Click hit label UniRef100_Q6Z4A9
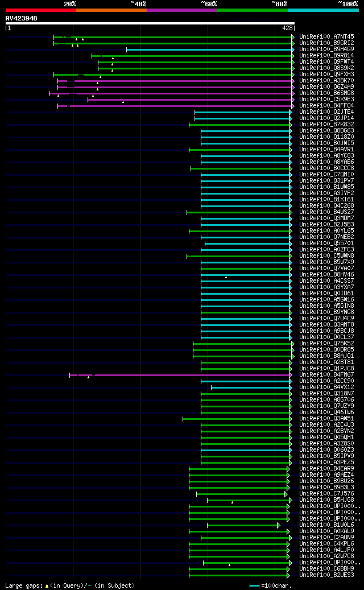This screenshot has width=364, height=590. pyautogui.click(x=326, y=87)
